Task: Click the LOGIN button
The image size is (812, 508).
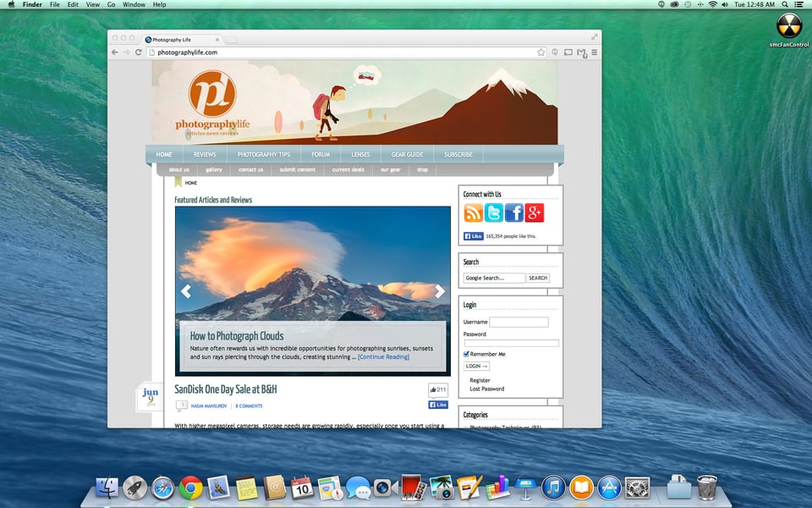Action: pos(476,366)
